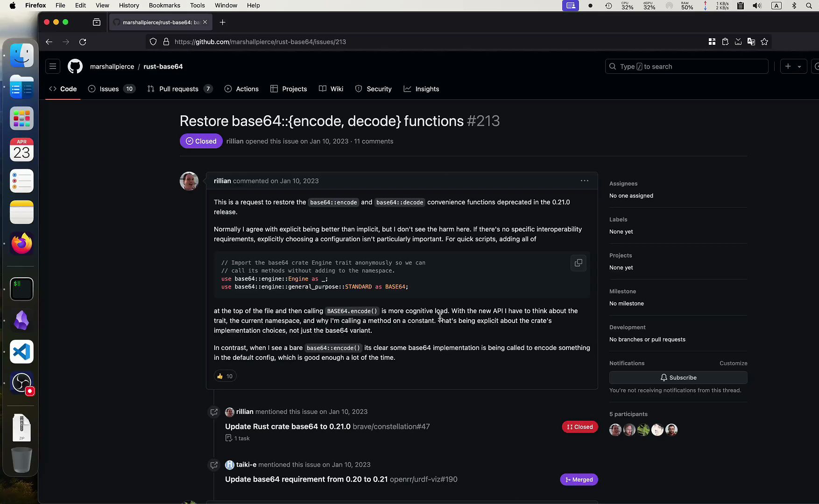Open the Tools menu
The image size is (819, 504).
tap(197, 6)
